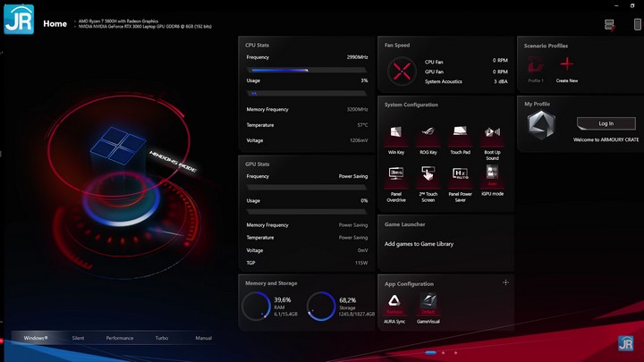Click the CPU Temperature 57°C value
This screenshot has height=362, width=644.
click(362, 125)
